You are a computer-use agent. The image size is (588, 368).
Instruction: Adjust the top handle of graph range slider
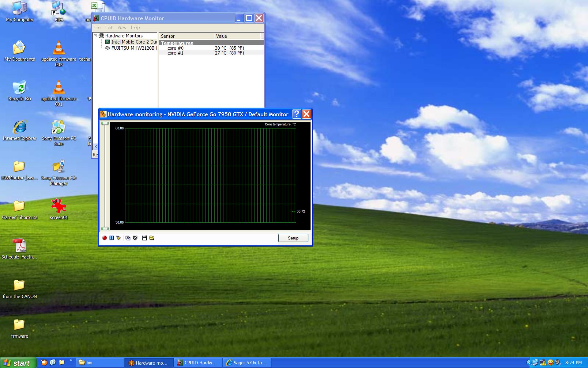pyautogui.click(x=105, y=123)
